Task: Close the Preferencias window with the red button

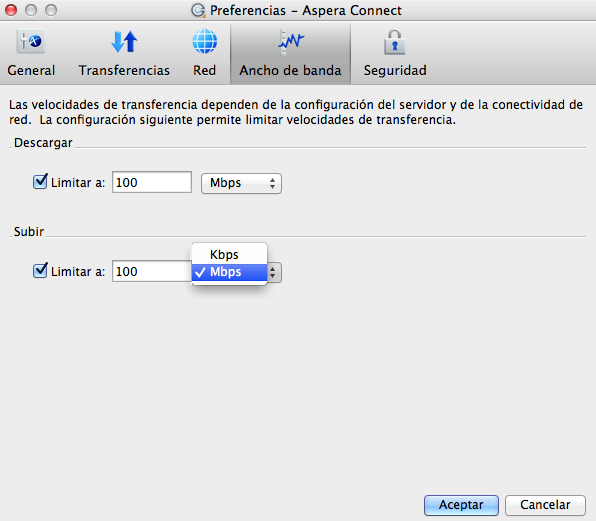Action: [x=11, y=10]
